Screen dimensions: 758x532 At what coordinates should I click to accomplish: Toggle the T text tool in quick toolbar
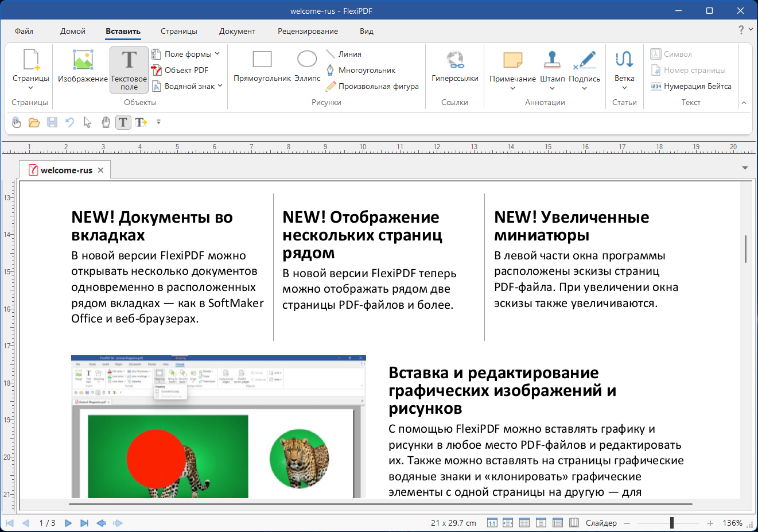point(123,122)
